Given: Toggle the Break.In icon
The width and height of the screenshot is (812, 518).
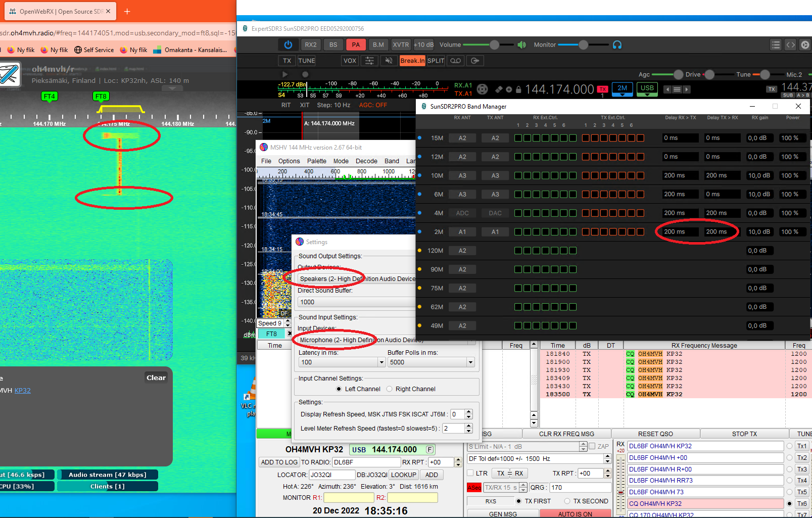Looking at the screenshot, I should [x=412, y=61].
